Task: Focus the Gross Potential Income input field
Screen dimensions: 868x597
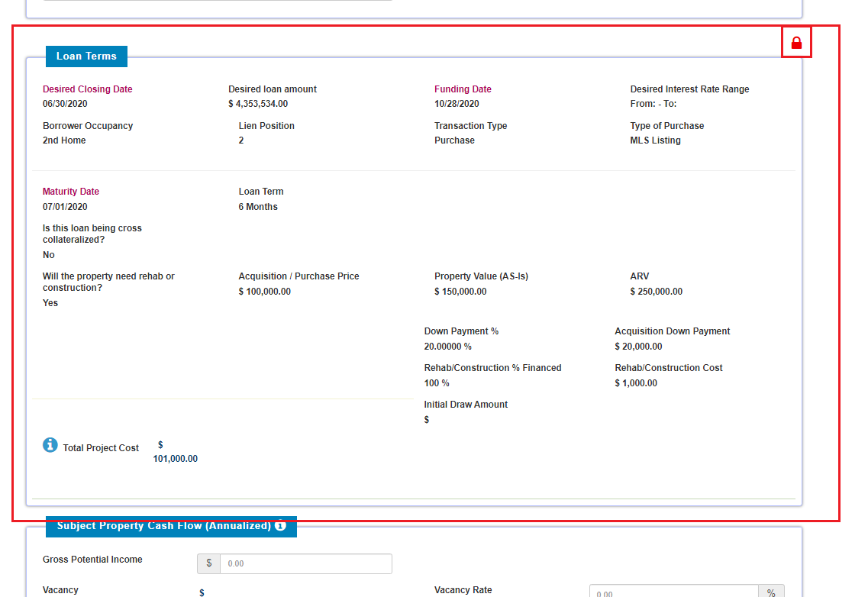Action: point(305,563)
